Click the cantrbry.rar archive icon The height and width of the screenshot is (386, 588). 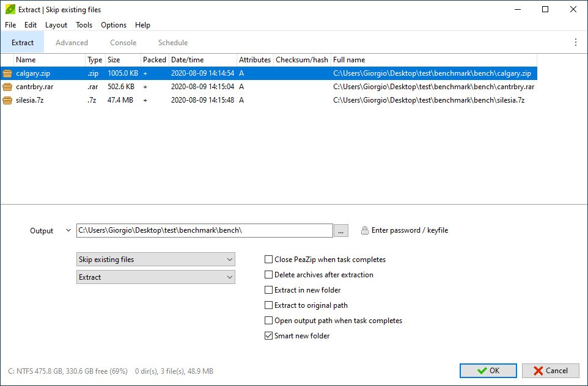pyautogui.click(x=7, y=87)
